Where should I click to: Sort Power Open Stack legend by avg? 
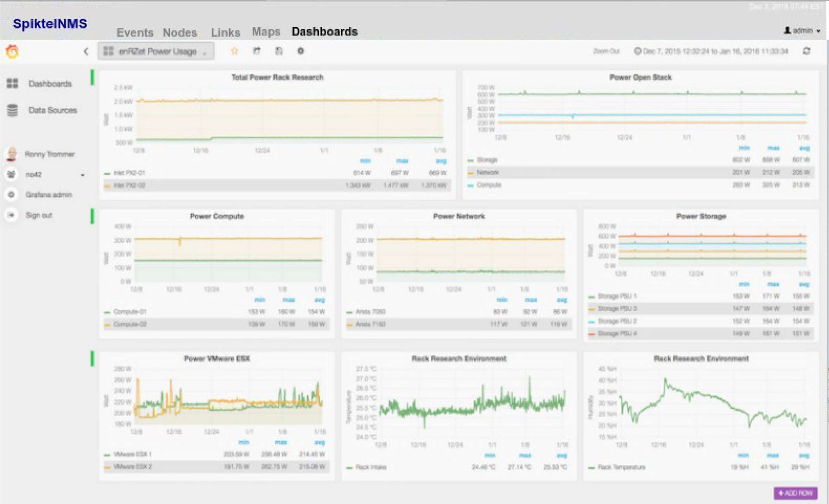click(804, 148)
